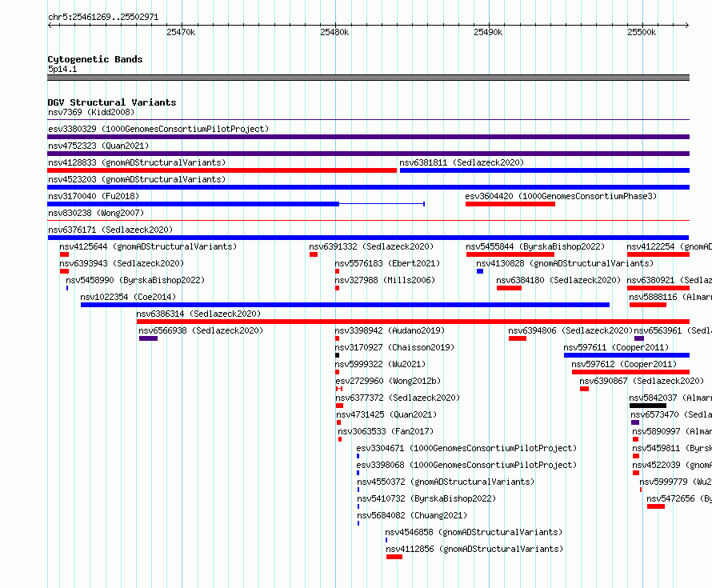Click the 5p14.1 cytogenetic band bar
This screenshot has height=588, width=712.
368,78
